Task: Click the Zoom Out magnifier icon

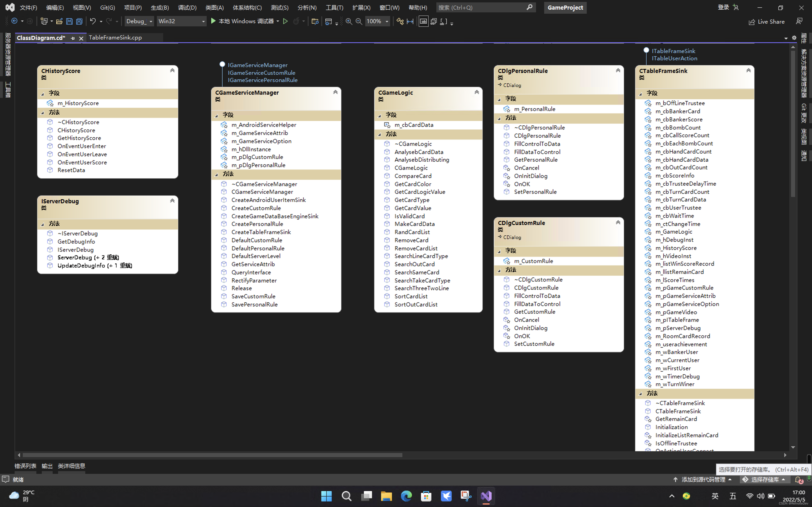Action: tap(359, 22)
